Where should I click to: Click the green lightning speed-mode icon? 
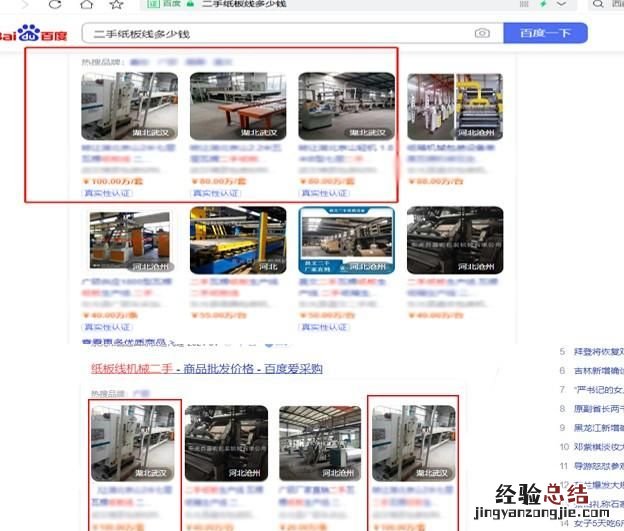543,4
